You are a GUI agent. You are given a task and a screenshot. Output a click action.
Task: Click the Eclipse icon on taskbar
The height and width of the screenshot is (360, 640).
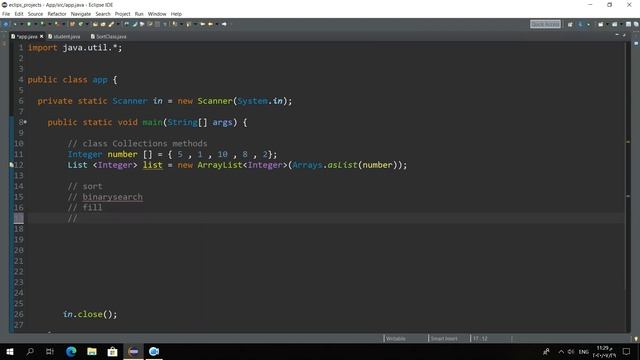133,351
